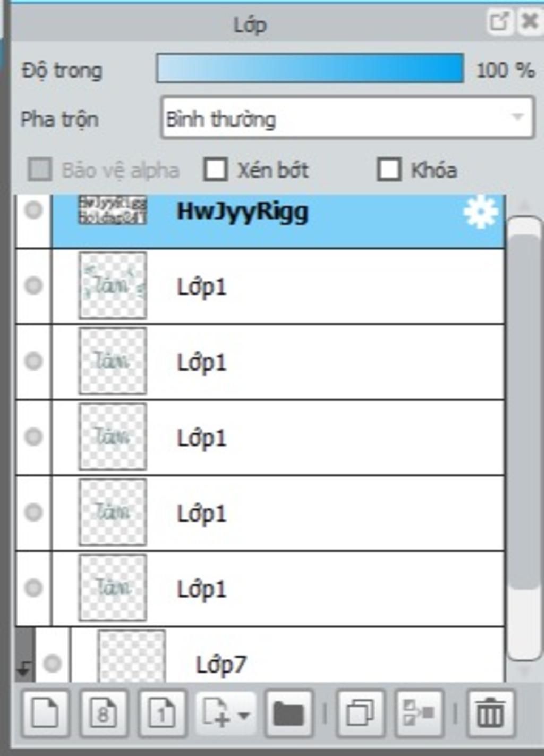Enable the Xén bớt checkbox
The image size is (544, 756).
point(216,170)
